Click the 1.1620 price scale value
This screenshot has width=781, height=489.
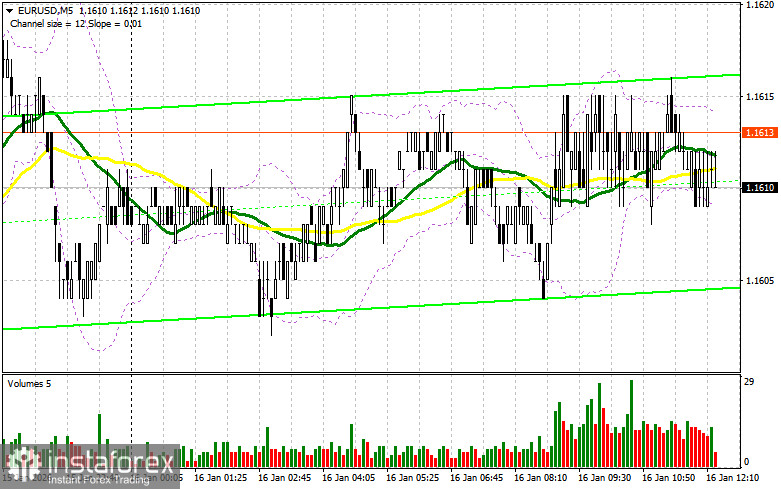[760, 4]
